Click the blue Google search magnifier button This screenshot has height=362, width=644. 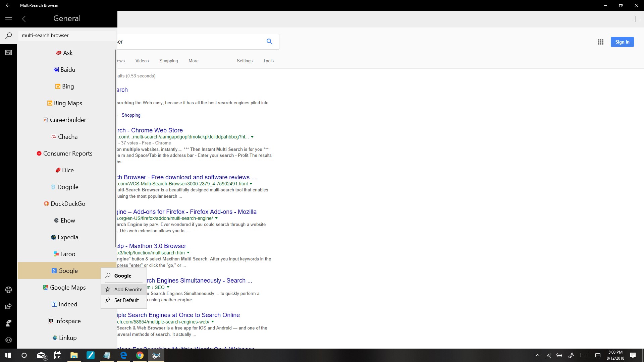269,42
